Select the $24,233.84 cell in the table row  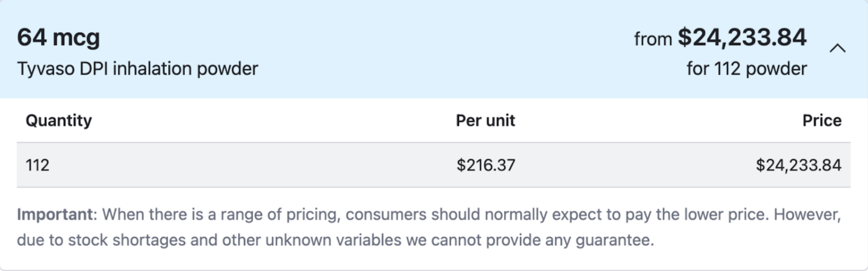[x=798, y=165]
